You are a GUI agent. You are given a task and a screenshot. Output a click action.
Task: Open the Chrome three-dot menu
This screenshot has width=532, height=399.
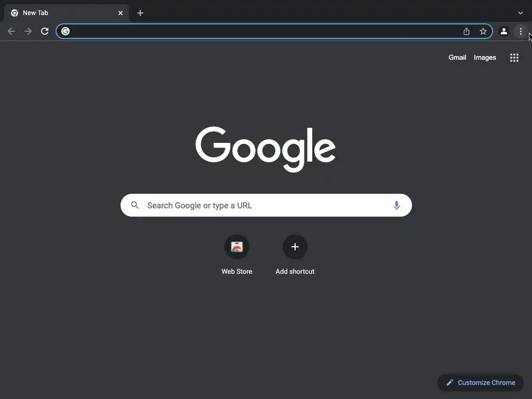(x=521, y=31)
